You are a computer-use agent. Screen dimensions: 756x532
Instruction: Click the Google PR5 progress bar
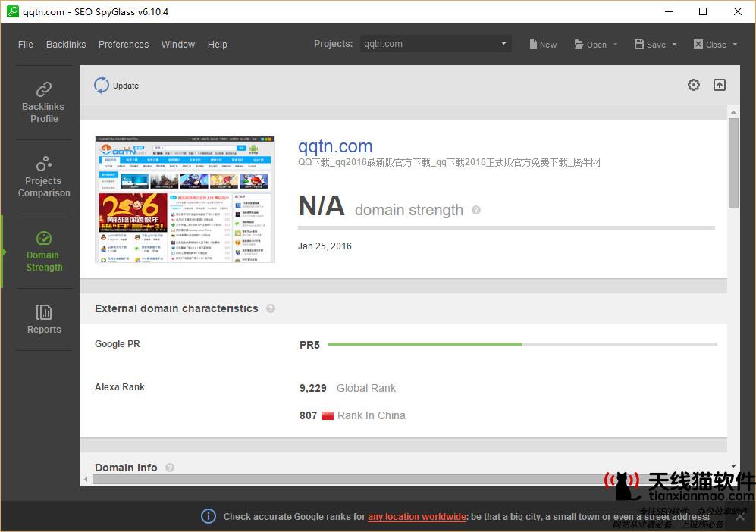click(522, 344)
